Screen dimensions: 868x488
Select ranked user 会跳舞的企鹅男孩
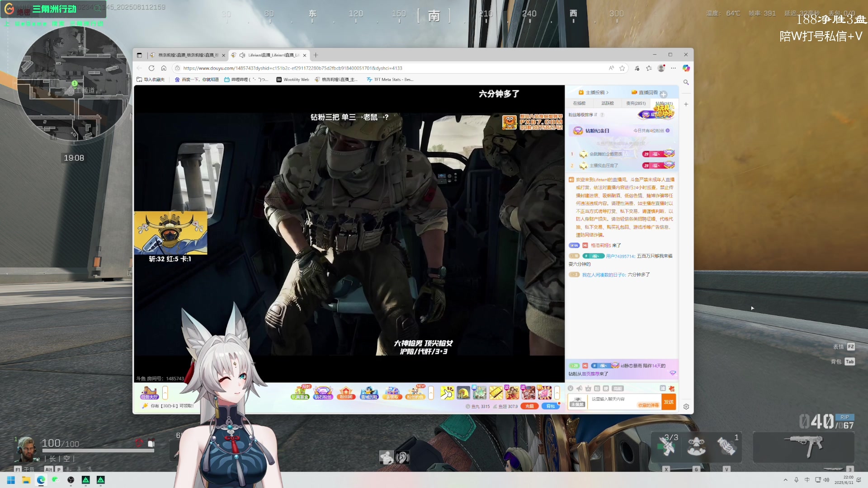[x=606, y=154]
